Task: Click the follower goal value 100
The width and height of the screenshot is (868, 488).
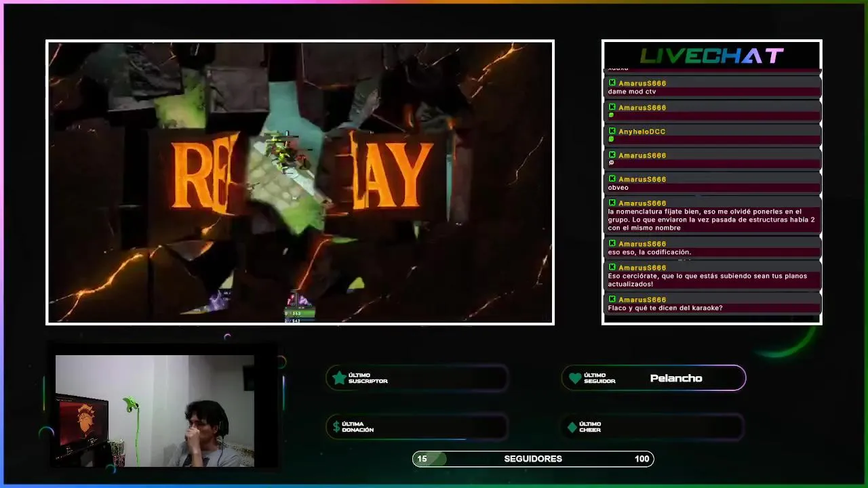Action: (x=642, y=459)
